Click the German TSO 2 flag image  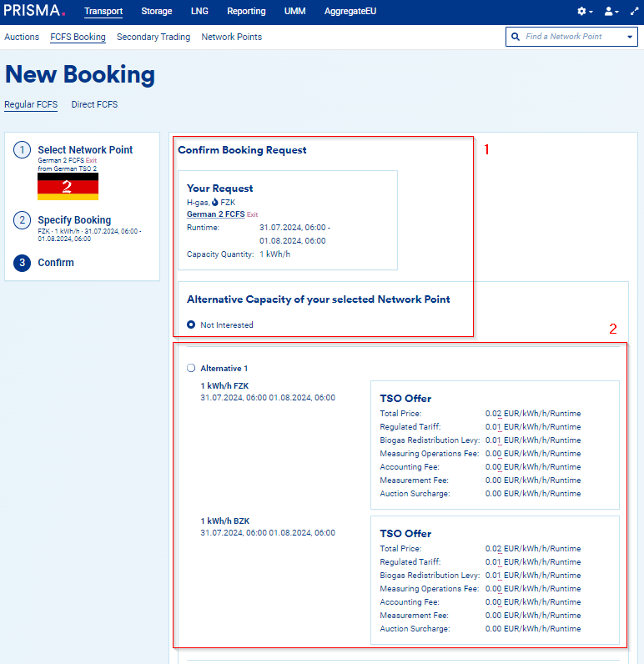pyautogui.click(x=68, y=186)
